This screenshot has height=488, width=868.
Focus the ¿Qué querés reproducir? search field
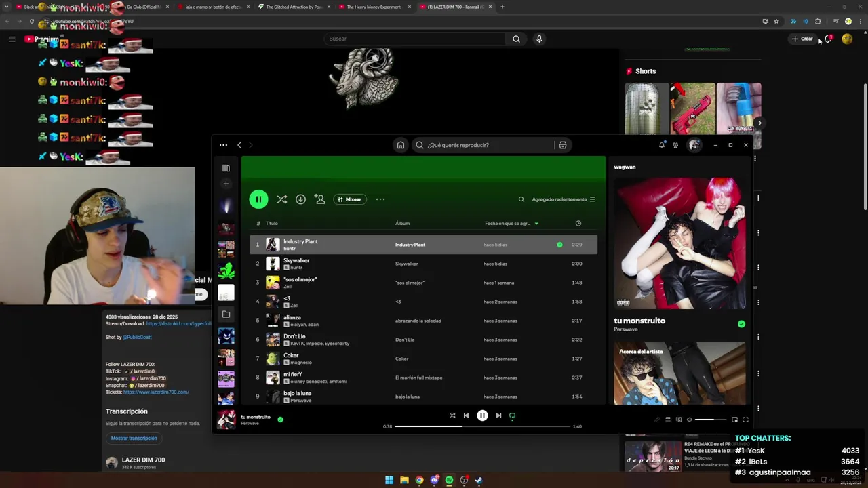[485, 145]
